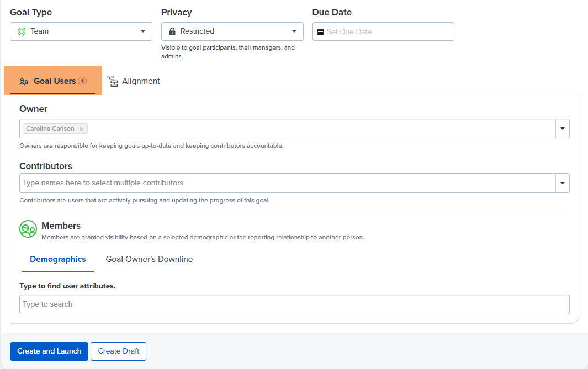The height and width of the screenshot is (369, 588).
Task: Focus the user attributes search box
Action: click(x=294, y=304)
